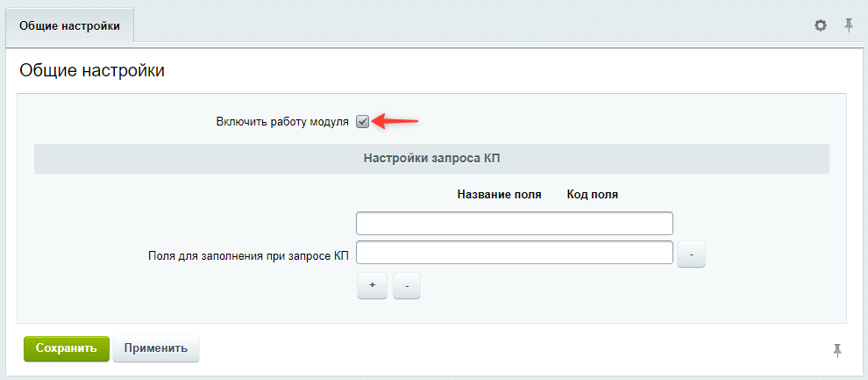Select the 'Общие настройки' tab

[x=70, y=26]
